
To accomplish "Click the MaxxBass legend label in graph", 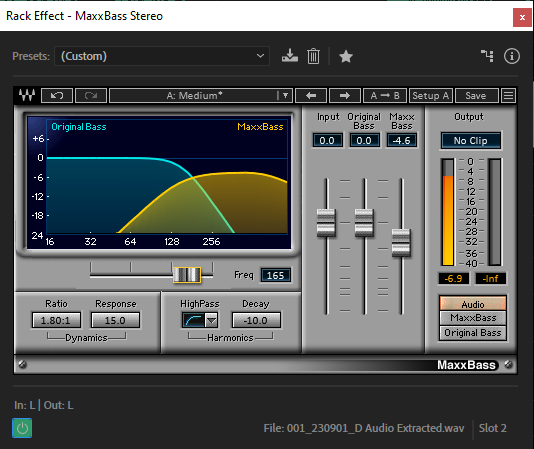I will 260,127.
